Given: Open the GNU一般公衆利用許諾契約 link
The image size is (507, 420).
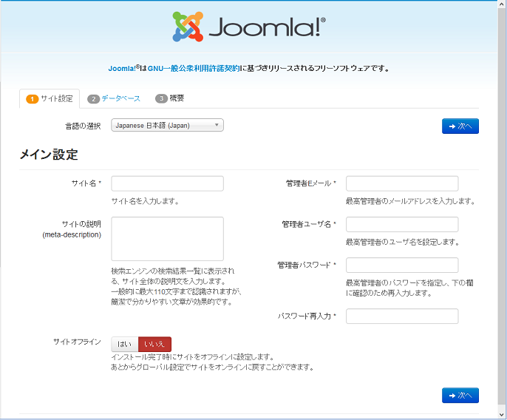Looking at the screenshot, I should point(193,69).
